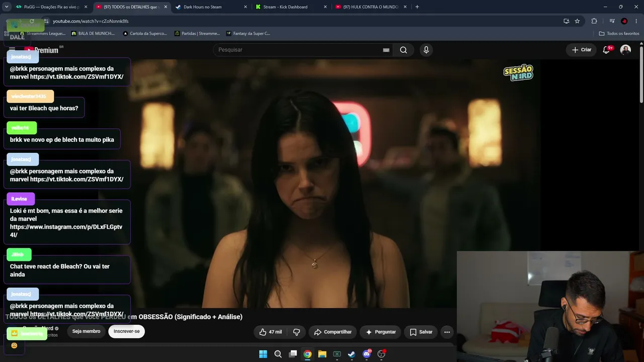Image resolution: width=644 pixels, height=362 pixels.
Task: Bookmark this page with the star icon
Action: (577, 21)
